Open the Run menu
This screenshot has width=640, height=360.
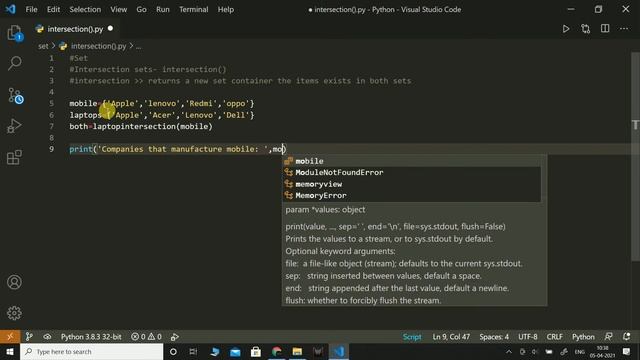pyautogui.click(x=162, y=9)
